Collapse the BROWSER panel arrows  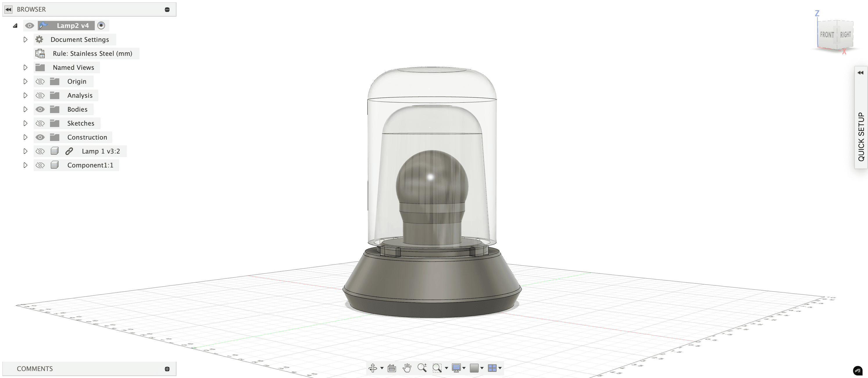[8, 9]
